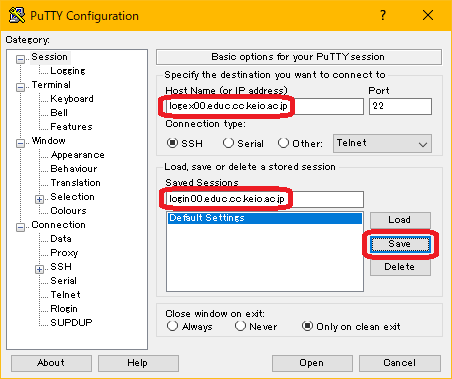
Task: Select the Session category
Action: pos(49,57)
